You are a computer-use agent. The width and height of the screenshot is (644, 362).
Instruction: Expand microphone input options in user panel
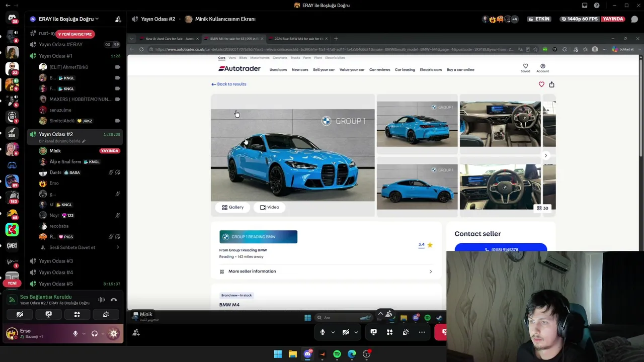tap(84, 333)
